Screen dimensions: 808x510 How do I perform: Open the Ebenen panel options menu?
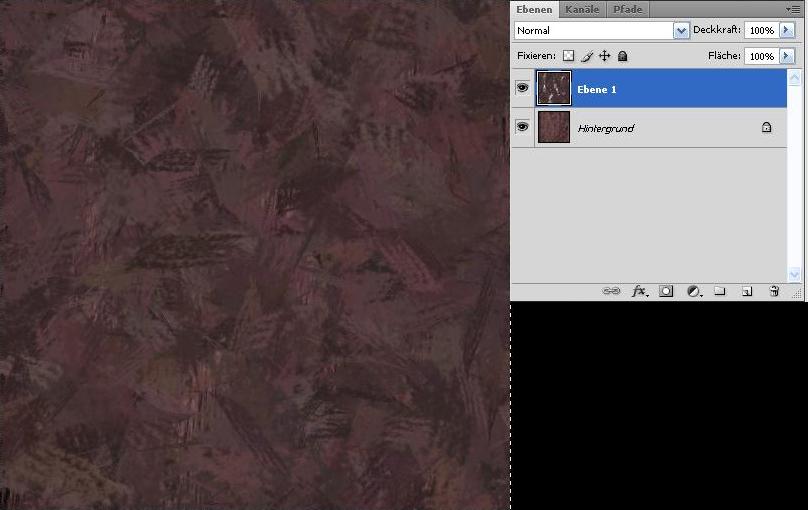coord(793,9)
